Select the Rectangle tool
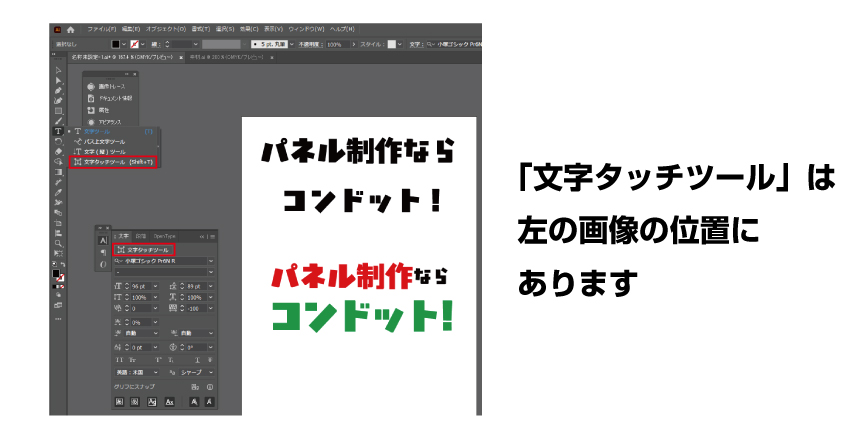Viewport: 860px width, 437px height. 58,111
